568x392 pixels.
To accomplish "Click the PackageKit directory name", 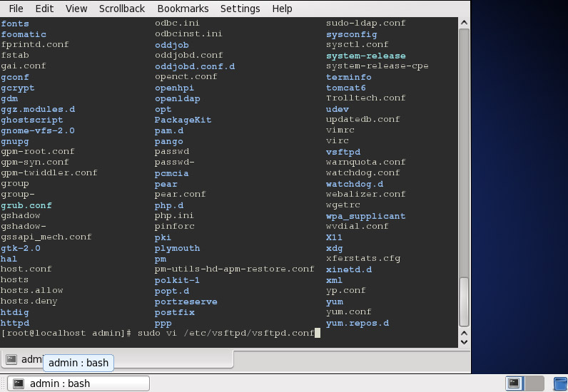I will pyautogui.click(x=183, y=120).
